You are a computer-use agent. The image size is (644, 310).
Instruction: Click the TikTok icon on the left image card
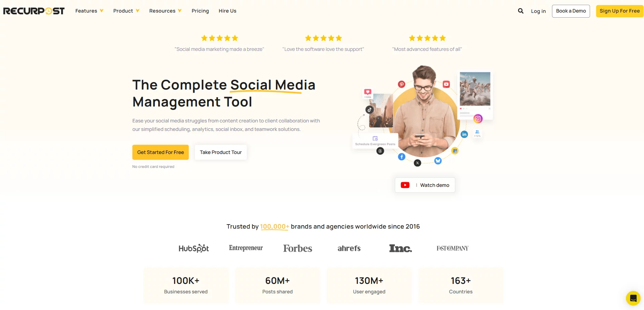point(369,110)
